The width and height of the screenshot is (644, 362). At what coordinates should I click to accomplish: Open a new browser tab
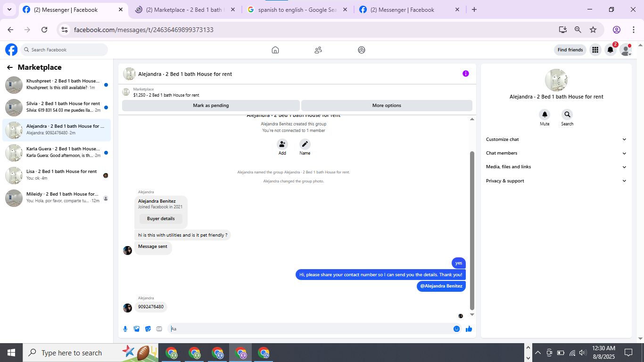pos(474,9)
